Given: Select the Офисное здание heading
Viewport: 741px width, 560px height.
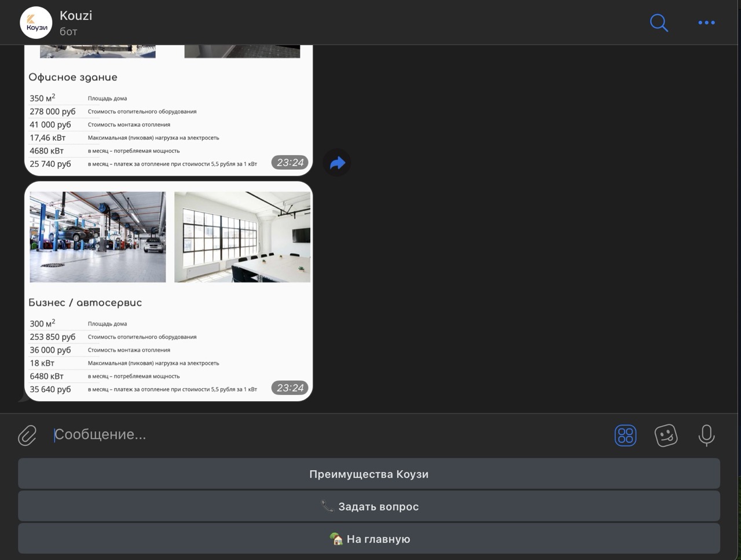Looking at the screenshot, I should [73, 77].
